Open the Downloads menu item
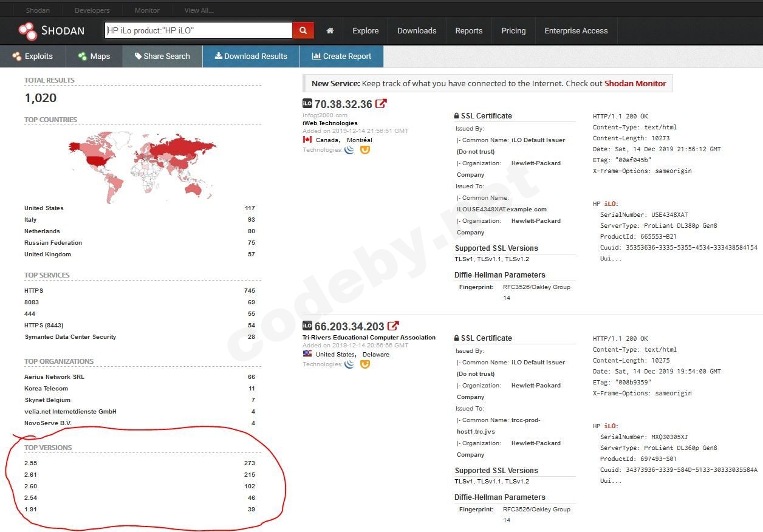This screenshot has height=532, width=763. [x=417, y=31]
